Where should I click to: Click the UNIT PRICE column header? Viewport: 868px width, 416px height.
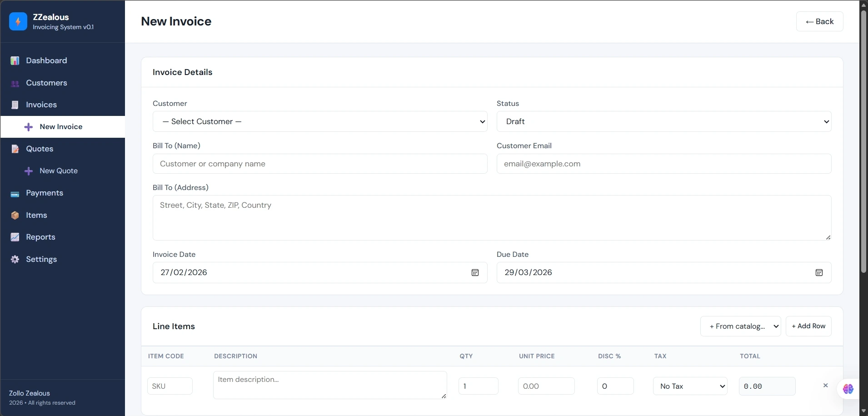click(537, 356)
